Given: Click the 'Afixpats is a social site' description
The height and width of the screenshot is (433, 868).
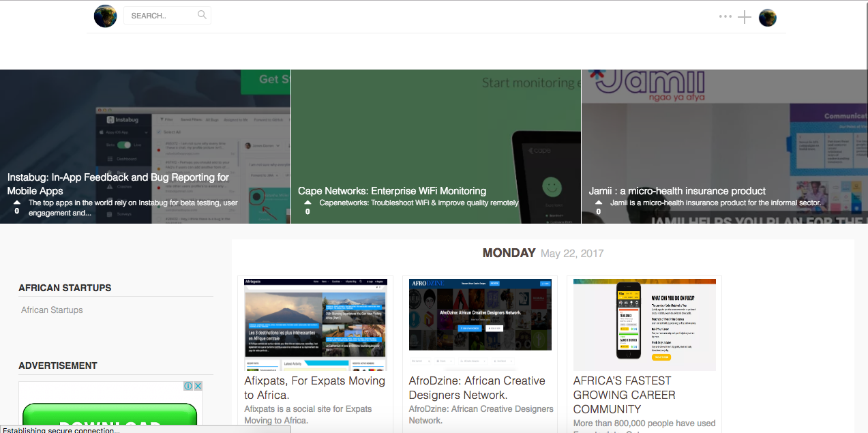Looking at the screenshot, I should pos(308,415).
